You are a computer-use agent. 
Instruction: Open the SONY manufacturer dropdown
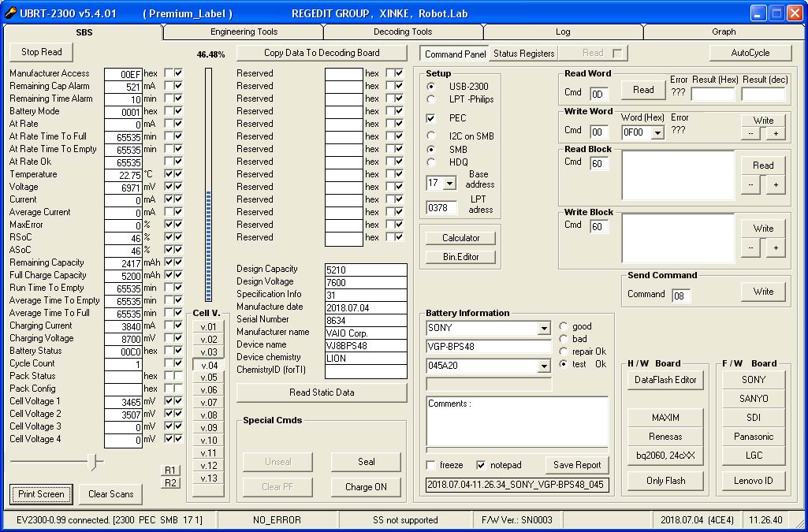pyautogui.click(x=544, y=329)
